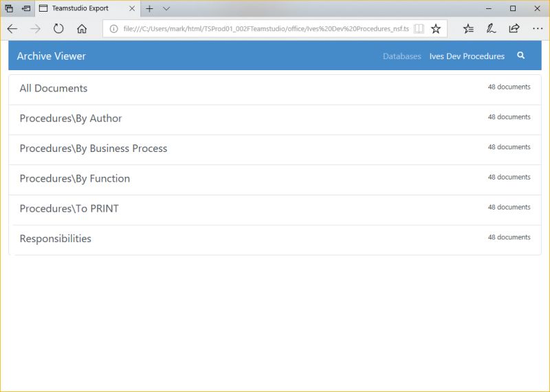Open the Procedures\By Function view
Image resolution: width=550 pixels, height=392 pixels.
click(275, 179)
